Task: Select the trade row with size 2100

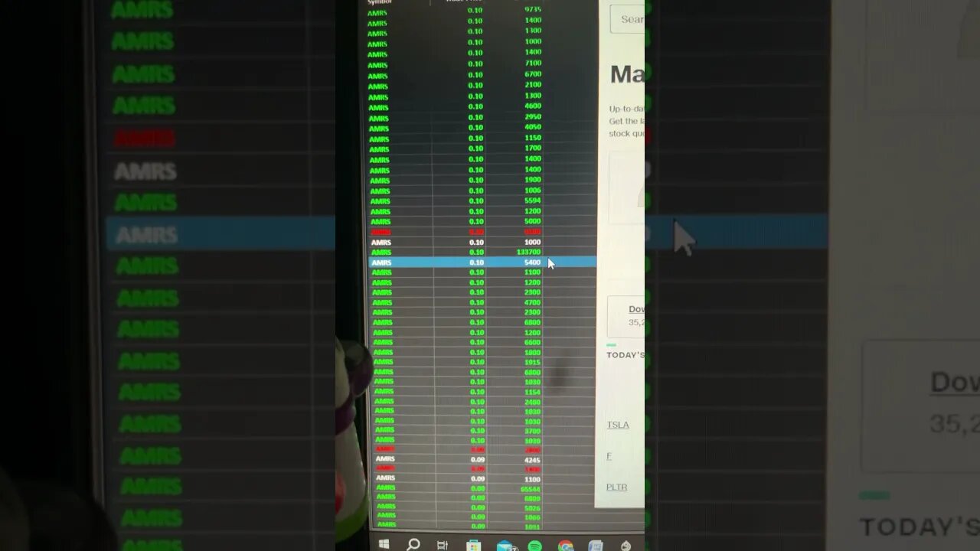Action: (482, 85)
